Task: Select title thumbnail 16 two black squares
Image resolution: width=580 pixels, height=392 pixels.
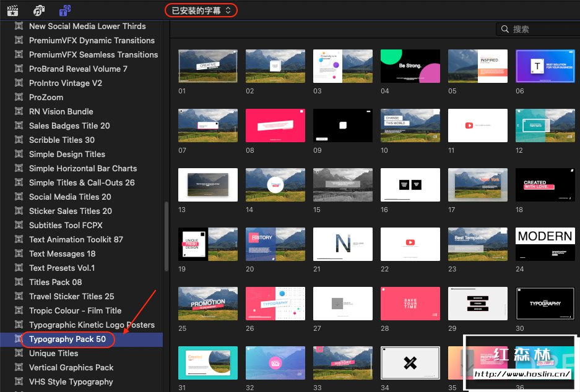Action: tap(410, 185)
